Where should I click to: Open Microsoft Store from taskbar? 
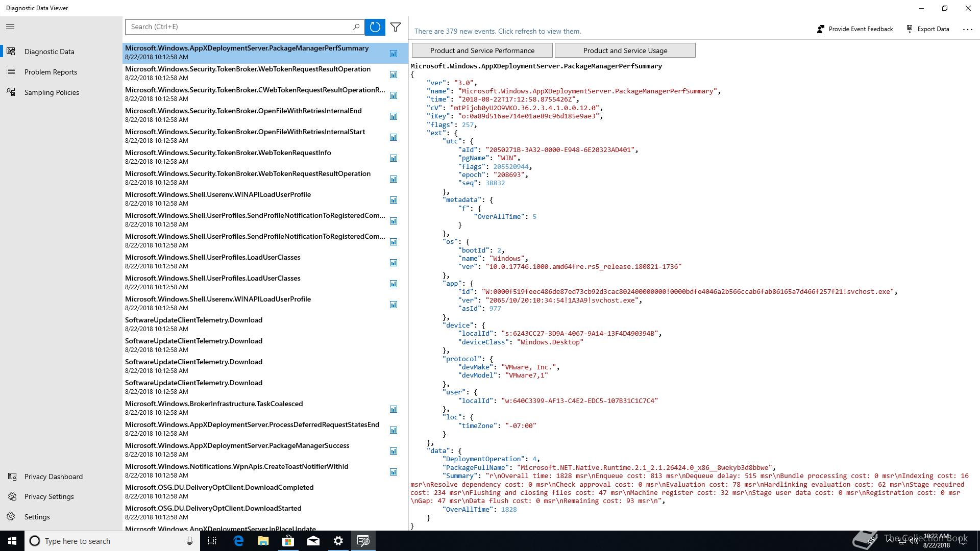point(288,541)
